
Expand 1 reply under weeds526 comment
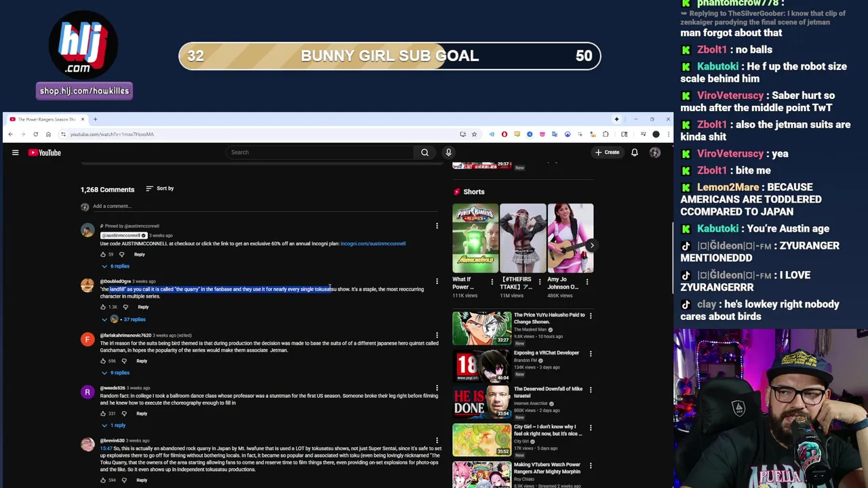pos(115,426)
